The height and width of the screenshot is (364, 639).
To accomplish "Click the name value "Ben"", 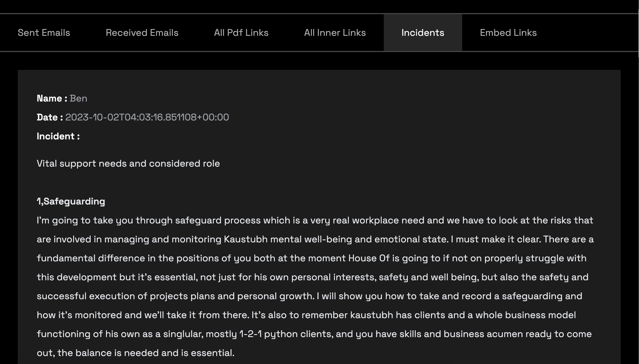I will tap(78, 99).
